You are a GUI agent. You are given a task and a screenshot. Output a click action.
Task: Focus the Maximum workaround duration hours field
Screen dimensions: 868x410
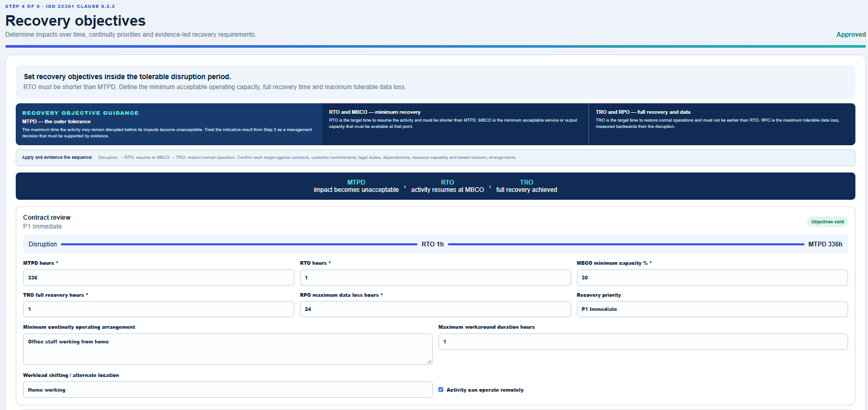(x=643, y=341)
